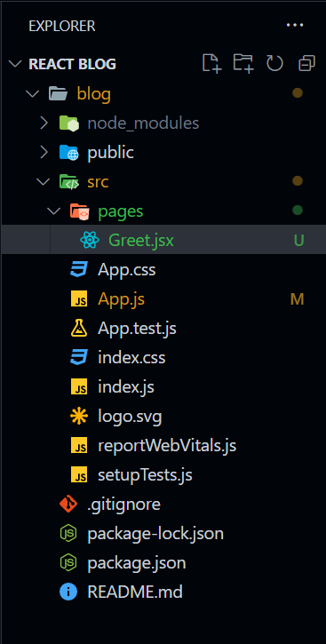Click the U untracked badge on Greet.jsx
The height and width of the screenshot is (644, 326).
(298, 241)
